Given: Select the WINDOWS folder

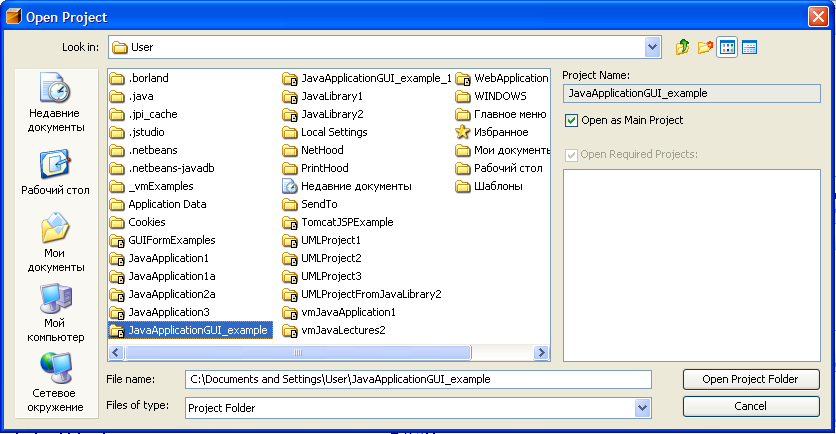Looking at the screenshot, I should pyautogui.click(x=491, y=97).
